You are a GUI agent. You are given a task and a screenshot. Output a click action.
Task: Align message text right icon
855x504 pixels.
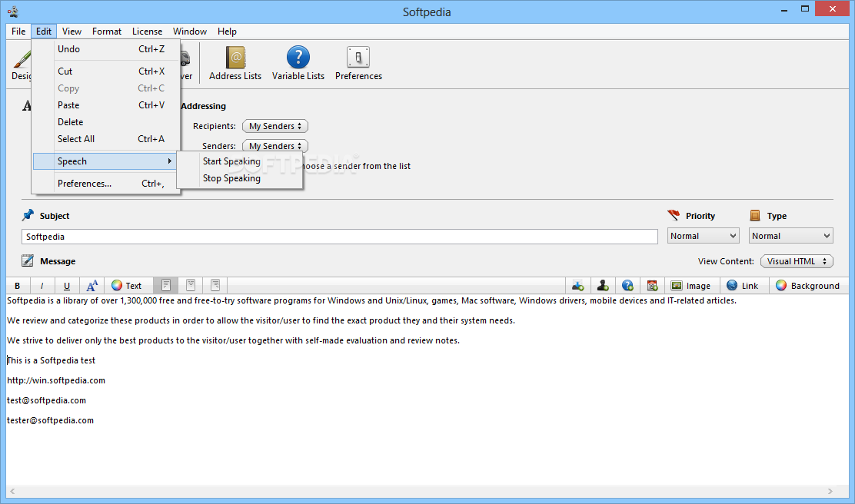215,286
